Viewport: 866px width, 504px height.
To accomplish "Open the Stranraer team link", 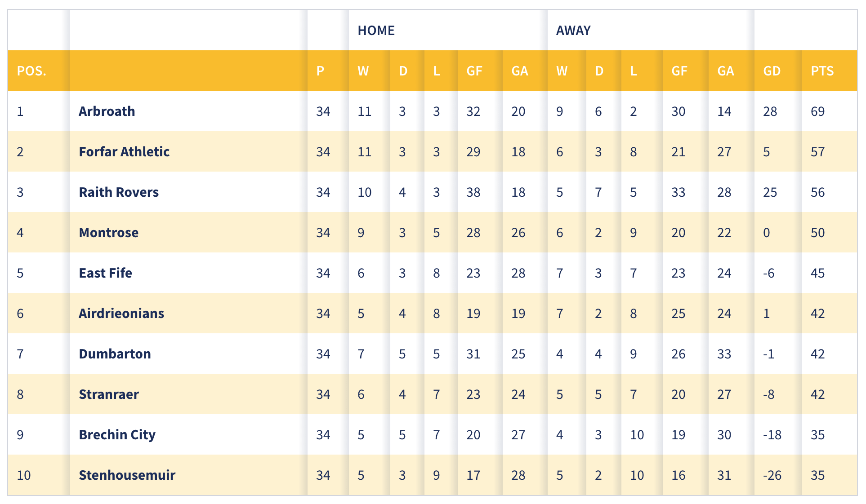I will click(x=109, y=394).
